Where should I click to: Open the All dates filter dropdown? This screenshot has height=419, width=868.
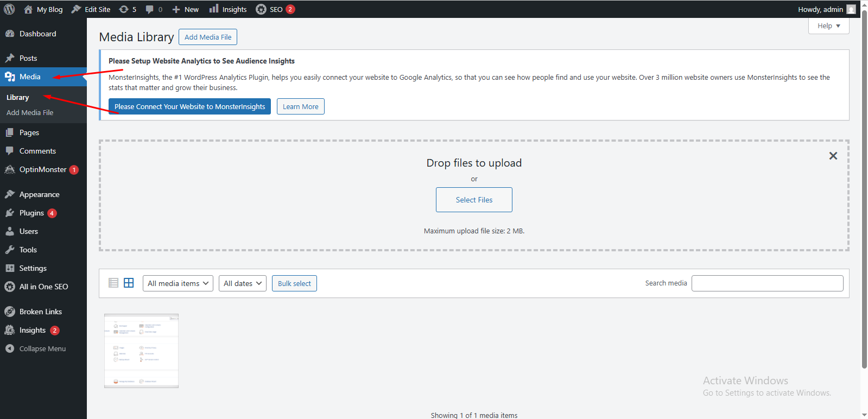243,283
